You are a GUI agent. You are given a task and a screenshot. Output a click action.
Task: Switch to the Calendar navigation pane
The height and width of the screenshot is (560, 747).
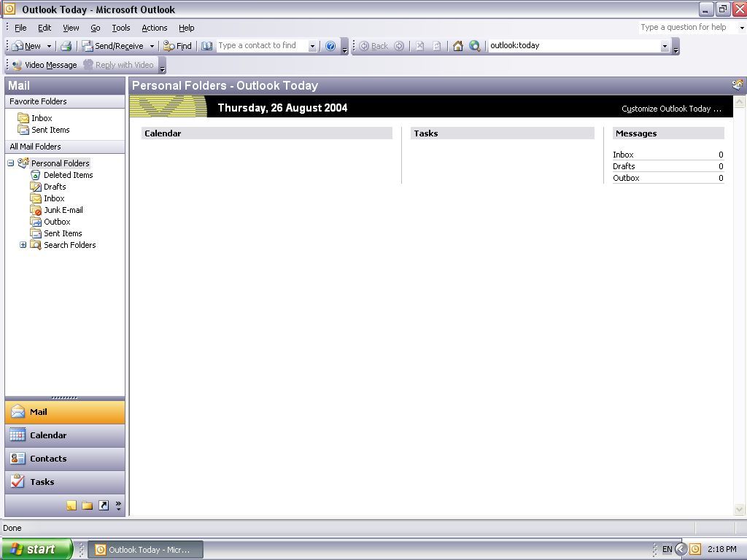pyautogui.click(x=65, y=435)
